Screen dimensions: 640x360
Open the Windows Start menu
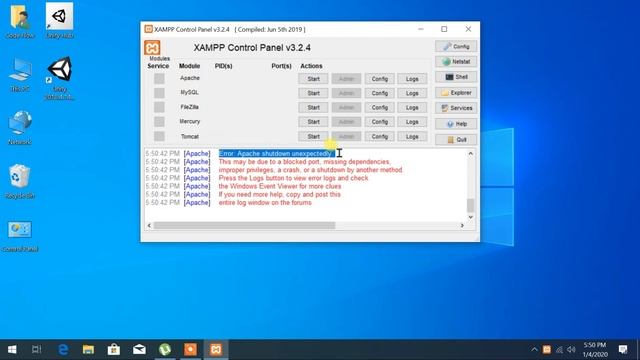click(x=12, y=349)
